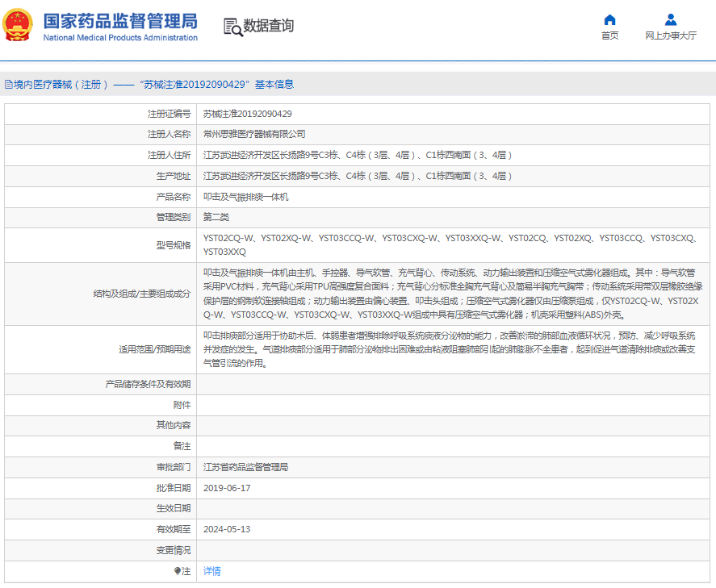Select the 审批部门 row label
This screenshot has height=588, width=716.
point(174,467)
